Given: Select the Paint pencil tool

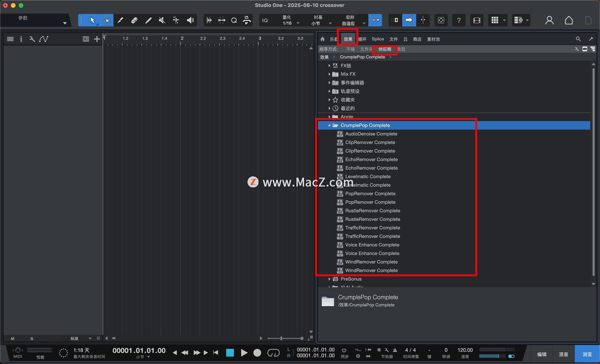Looking at the screenshot, I should [x=148, y=20].
